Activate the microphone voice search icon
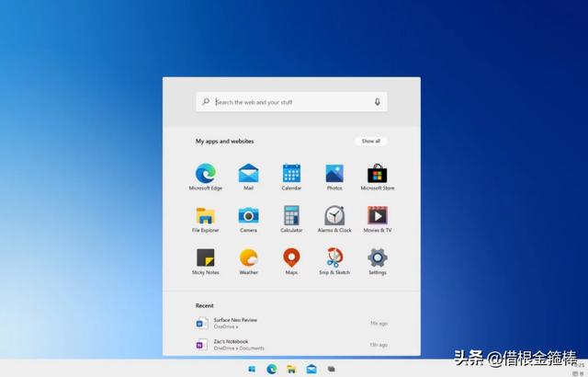The height and width of the screenshot is (377, 588). click(377, 102)
